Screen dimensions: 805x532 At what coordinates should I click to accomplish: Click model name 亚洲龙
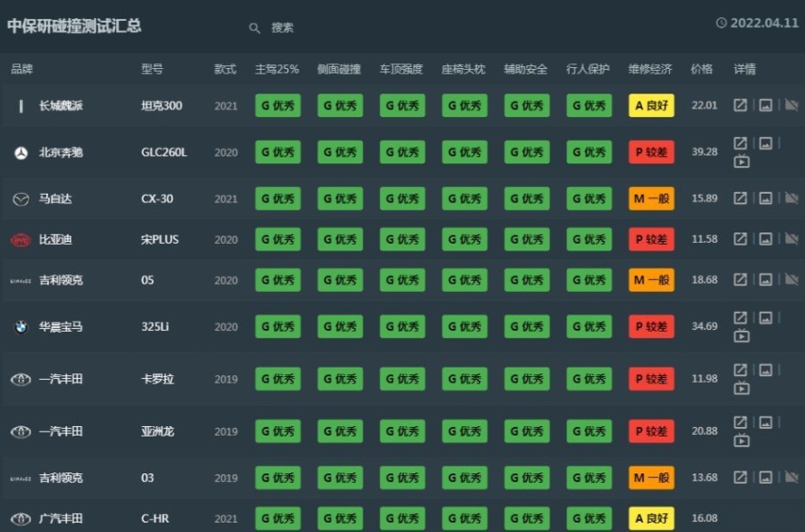click(x=158, y=431)
